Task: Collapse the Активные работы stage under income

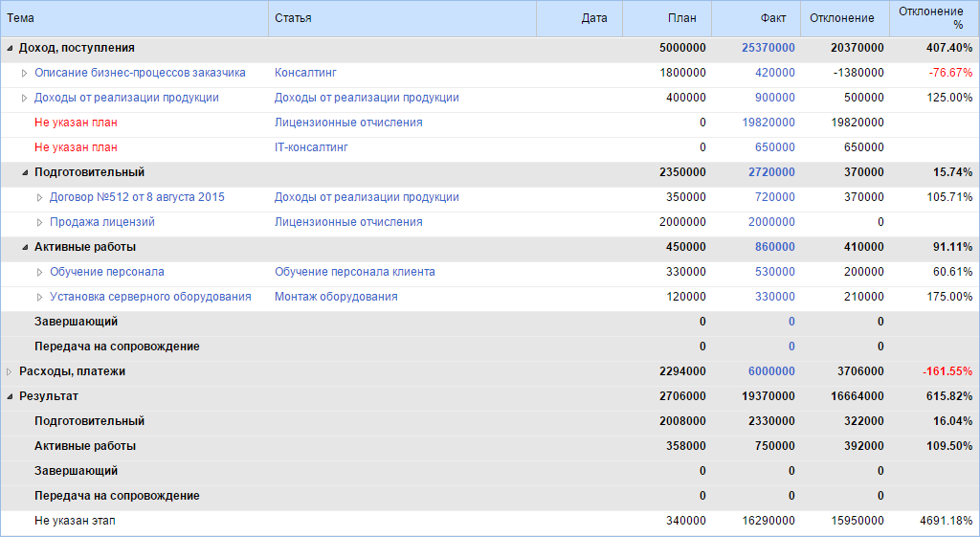Action: coord(25,247)
